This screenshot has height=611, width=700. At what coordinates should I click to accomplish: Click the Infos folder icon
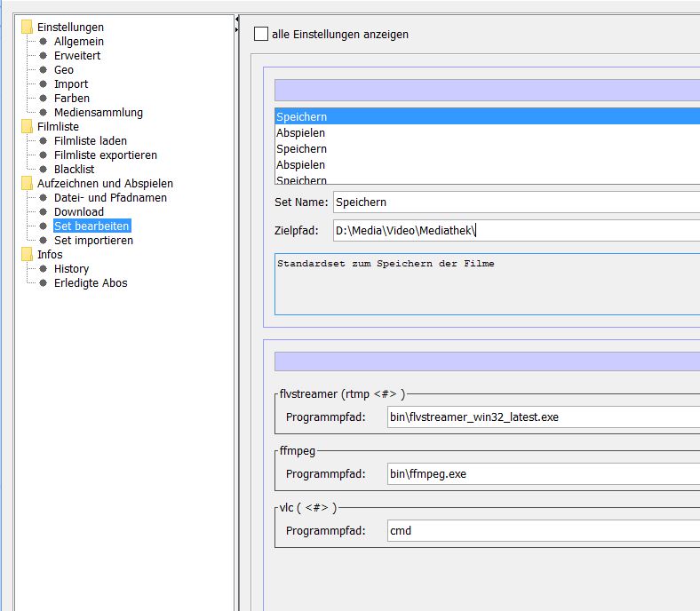[x=28, y=255]
